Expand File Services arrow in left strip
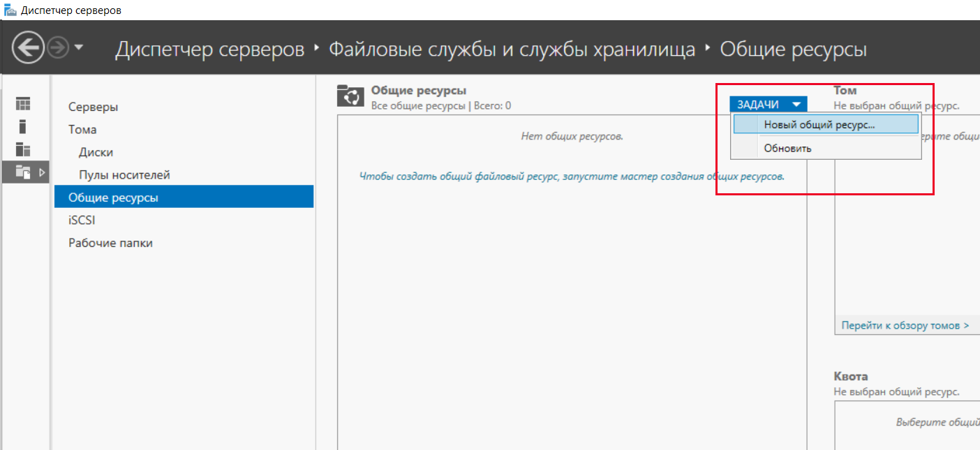 (41, 172)
